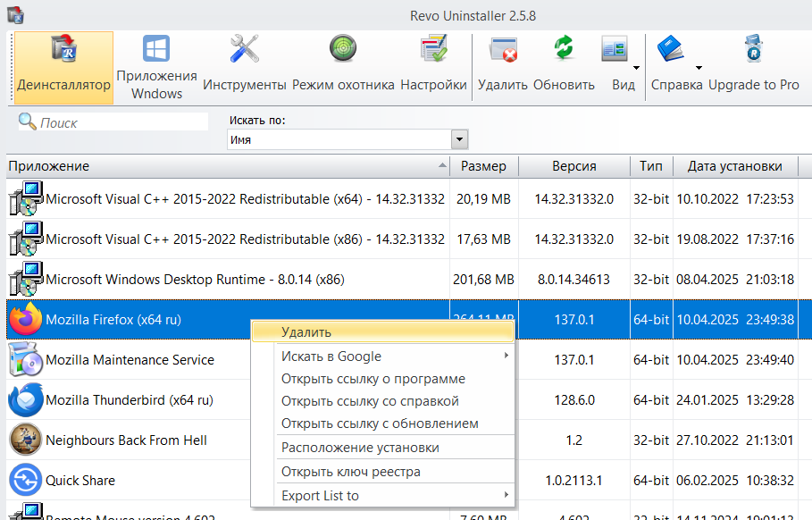This screenshot has width=812, height=520.
Task: Click Mozilla Thunderbird icon
Action: click(25, 400)
